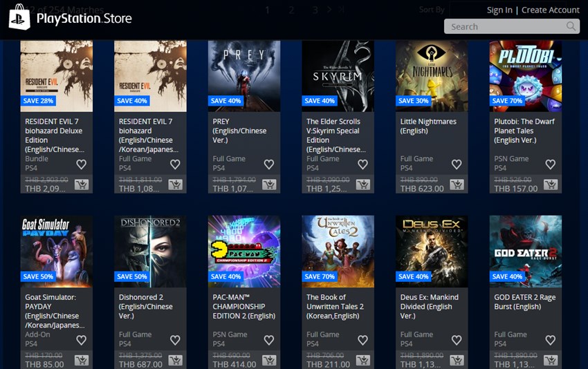This screenshot has width=588, height=369.
Task: Open Little Nightmares (English) title link
Action: click(428, 126)
